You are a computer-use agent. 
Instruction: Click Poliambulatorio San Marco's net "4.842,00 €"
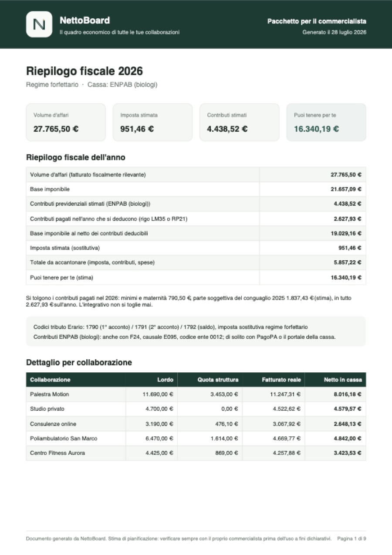[348, 439]
